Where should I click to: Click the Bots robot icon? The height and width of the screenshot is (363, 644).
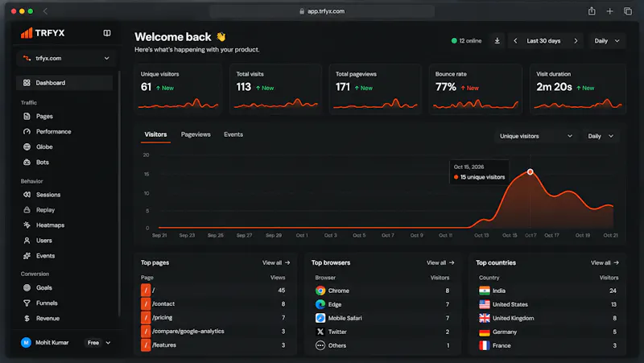click(x=27, y=163)
